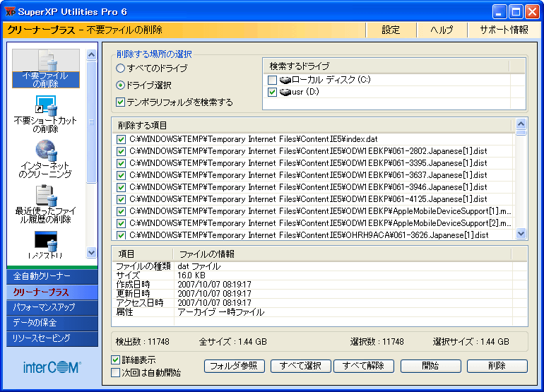This screenshot has width=544, height=392.
Task: Select the 不要ファイルの削除 icon
Action: click(46, 69)
